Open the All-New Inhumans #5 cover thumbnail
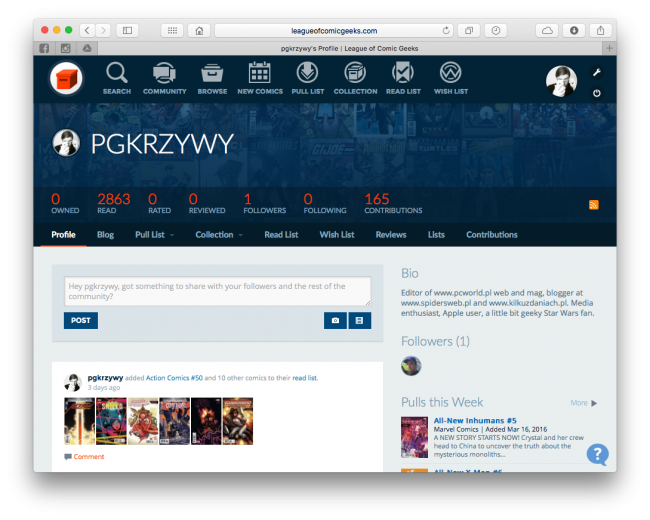 click(414, 437)
